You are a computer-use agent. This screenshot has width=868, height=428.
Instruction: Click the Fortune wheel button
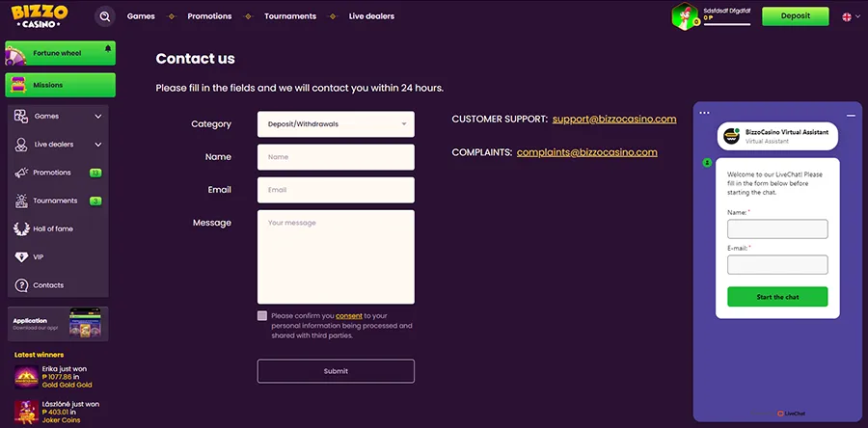tap(61, 53)
